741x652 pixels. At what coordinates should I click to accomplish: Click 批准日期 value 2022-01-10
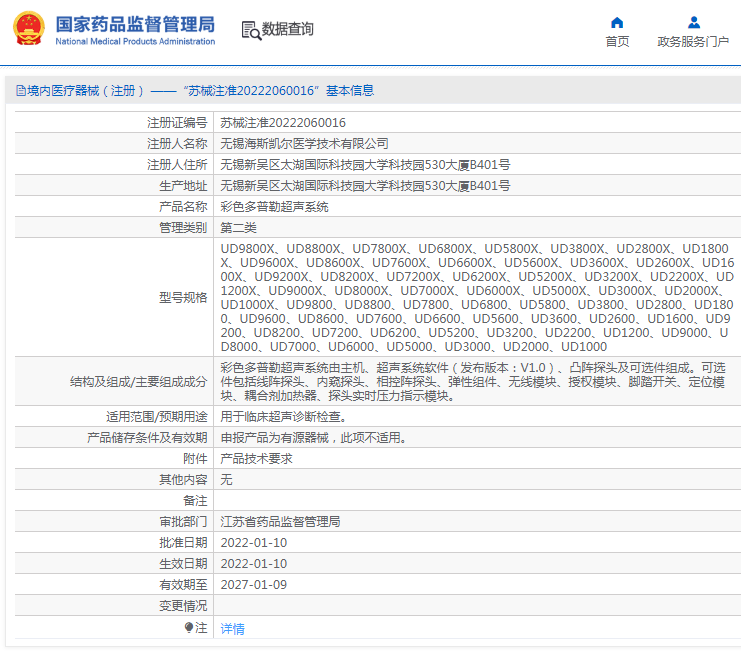click(254, 543)
